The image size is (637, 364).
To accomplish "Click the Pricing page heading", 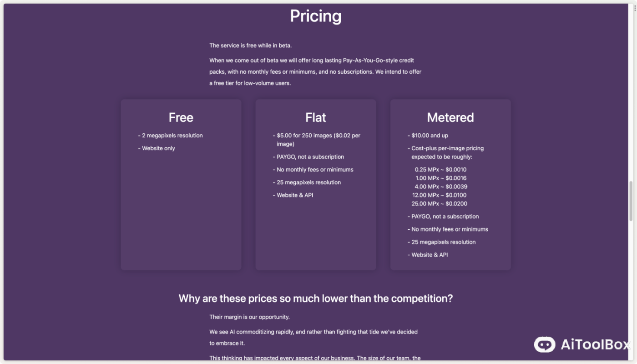I will click(316, 16).
